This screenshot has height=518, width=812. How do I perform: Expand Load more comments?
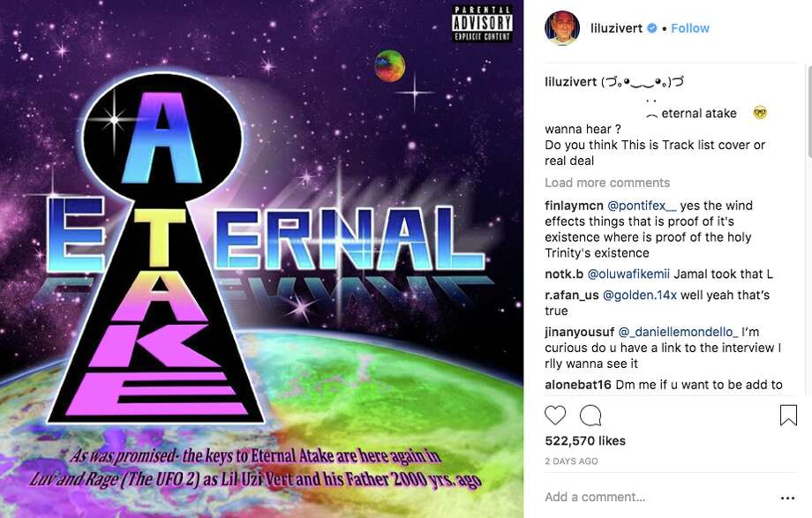(607, 183)
